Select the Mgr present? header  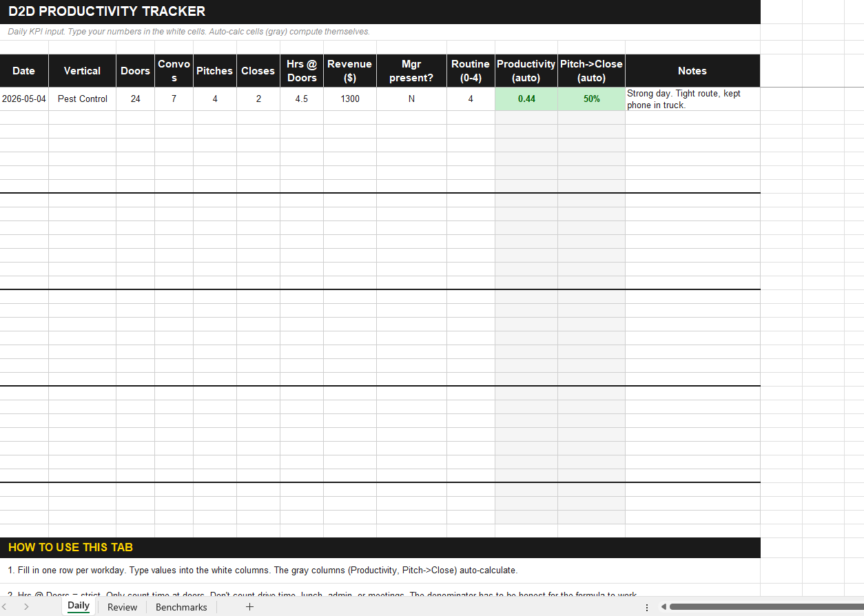(411, 71)
